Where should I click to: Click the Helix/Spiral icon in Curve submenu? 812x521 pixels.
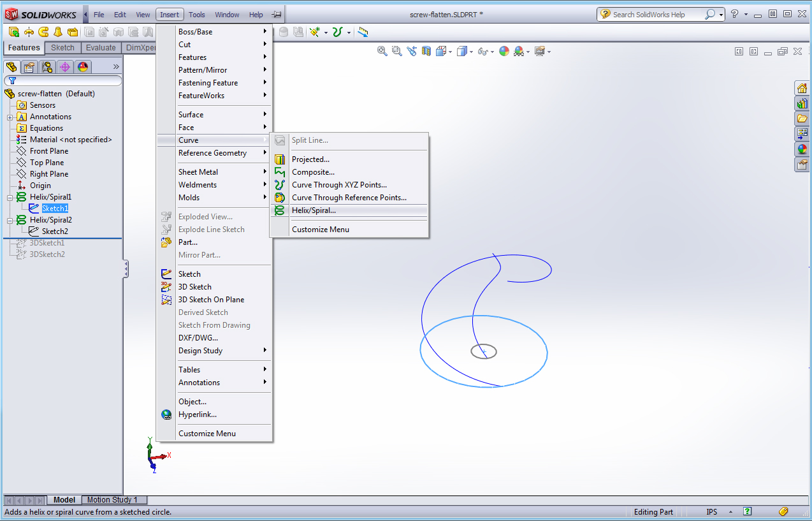(x=280, y=210)
